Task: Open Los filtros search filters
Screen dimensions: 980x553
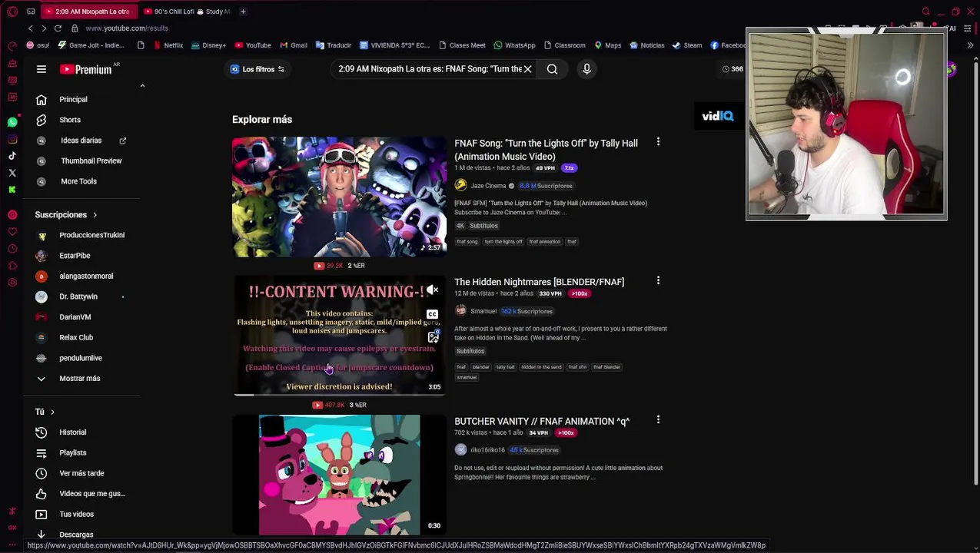Action: (x=257, y=69)
